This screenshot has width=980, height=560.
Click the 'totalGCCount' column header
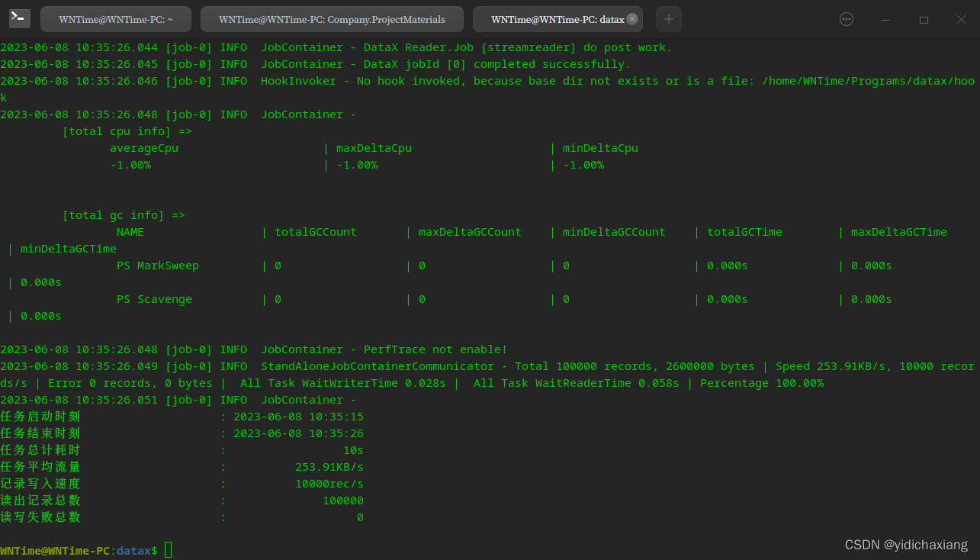(x=316, y=232)
